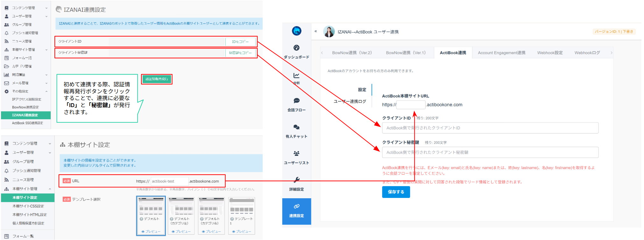This screenshot has height=240, width=644.
Task: Open 分析 chart icon in IZANAI sidebar
Action: pos(296,76)
